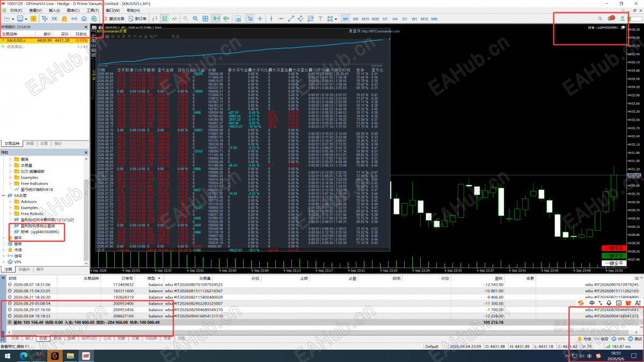
Task: Open the Signals broadcast icon in toolbar
Action: 74,19
